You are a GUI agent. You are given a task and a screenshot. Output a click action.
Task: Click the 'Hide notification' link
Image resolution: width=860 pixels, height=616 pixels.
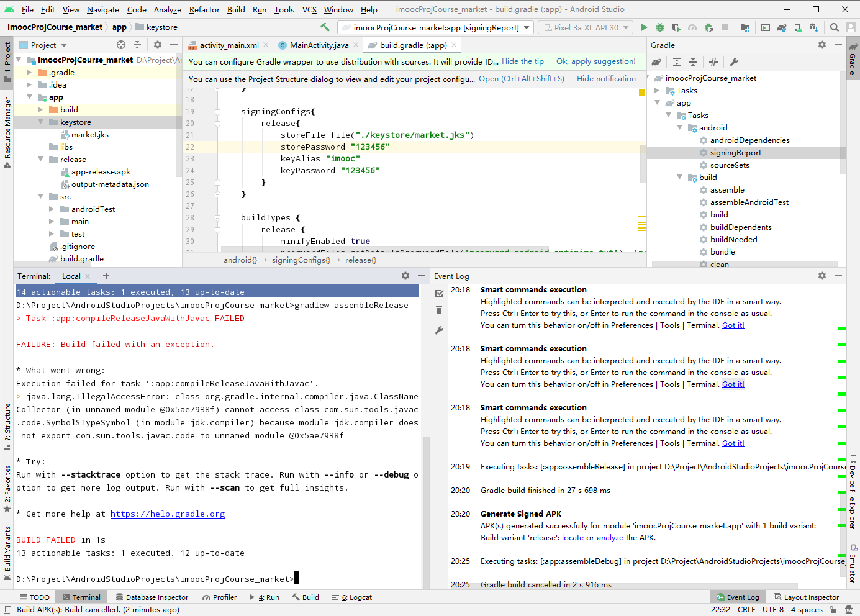pos(606,79)
